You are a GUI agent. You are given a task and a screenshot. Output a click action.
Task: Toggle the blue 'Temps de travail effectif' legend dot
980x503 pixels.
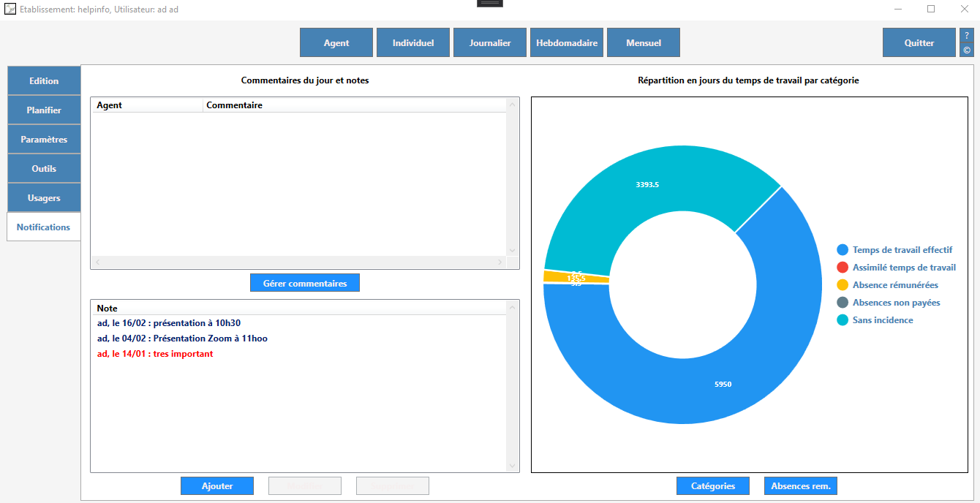[x=843, y=250]
